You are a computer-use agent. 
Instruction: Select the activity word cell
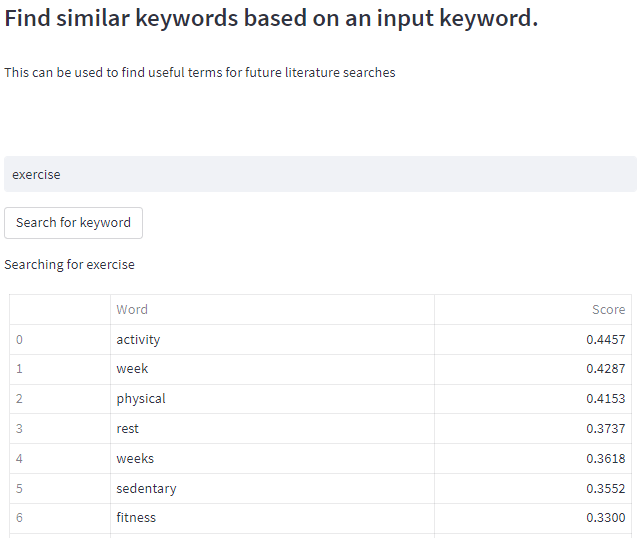[x=271, y=340]
